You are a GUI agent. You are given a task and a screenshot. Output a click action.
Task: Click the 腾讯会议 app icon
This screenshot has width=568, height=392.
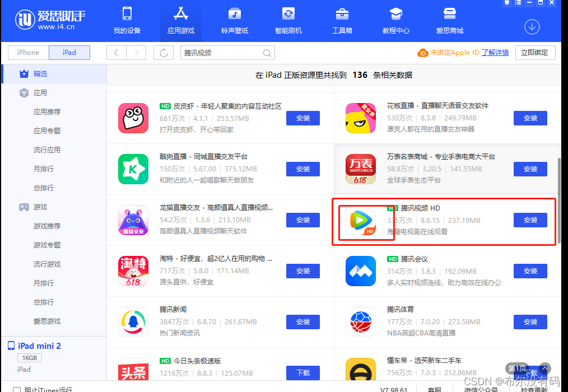point(360,270)
